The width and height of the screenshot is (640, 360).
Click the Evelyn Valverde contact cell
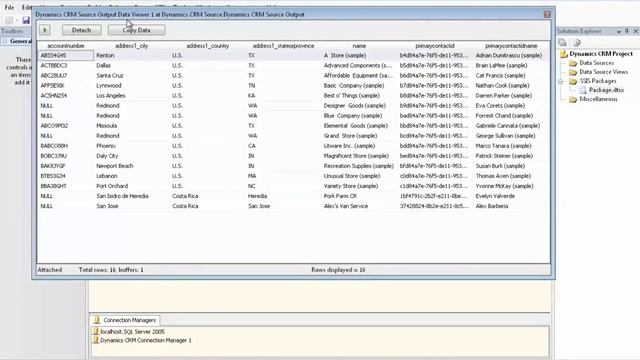[x=511, y=196]
